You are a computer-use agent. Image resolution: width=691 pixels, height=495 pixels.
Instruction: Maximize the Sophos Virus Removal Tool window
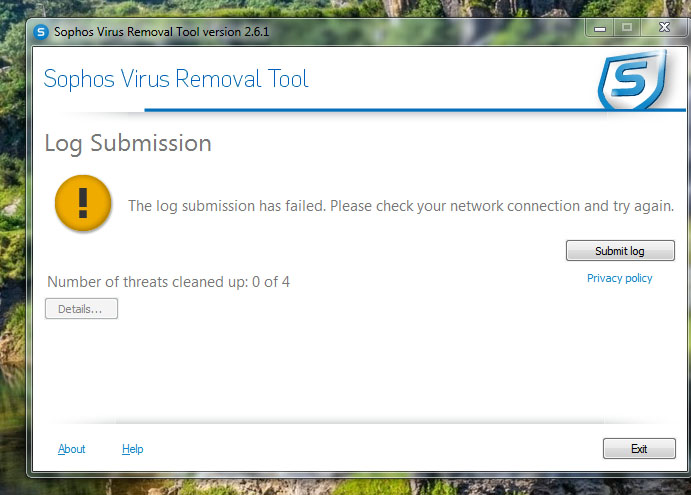tap(627, 27)
